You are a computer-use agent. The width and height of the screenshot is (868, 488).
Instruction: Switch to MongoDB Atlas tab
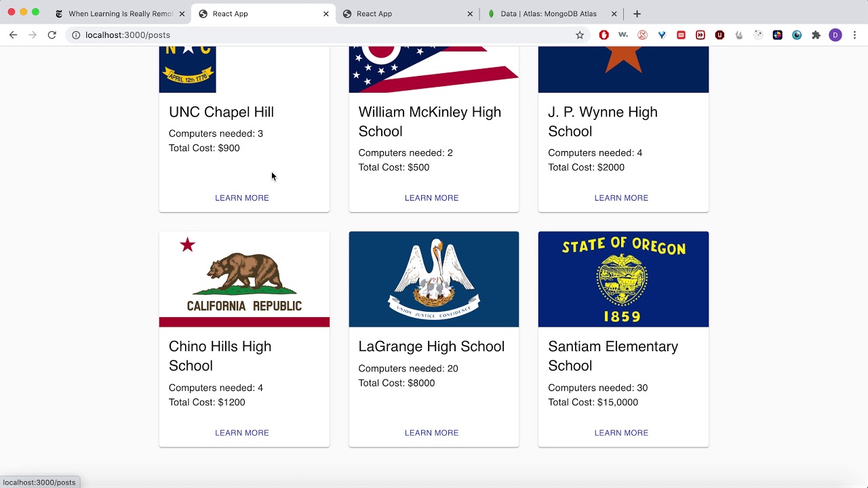pos(548,14)
